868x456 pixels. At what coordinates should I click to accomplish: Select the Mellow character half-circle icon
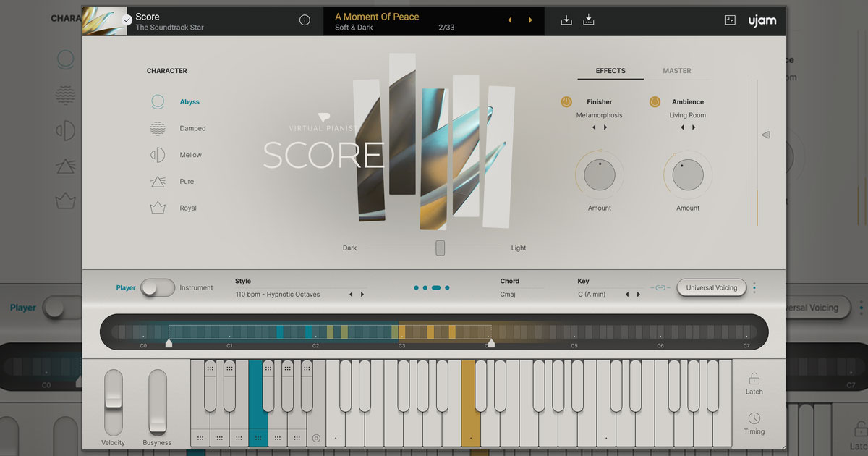[x=158, y=155]
